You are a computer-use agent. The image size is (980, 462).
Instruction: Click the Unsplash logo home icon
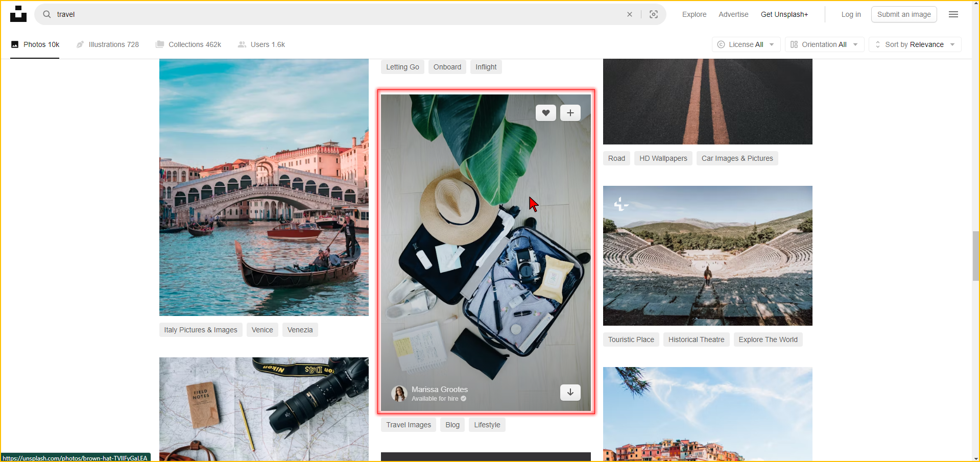[18, 14]
